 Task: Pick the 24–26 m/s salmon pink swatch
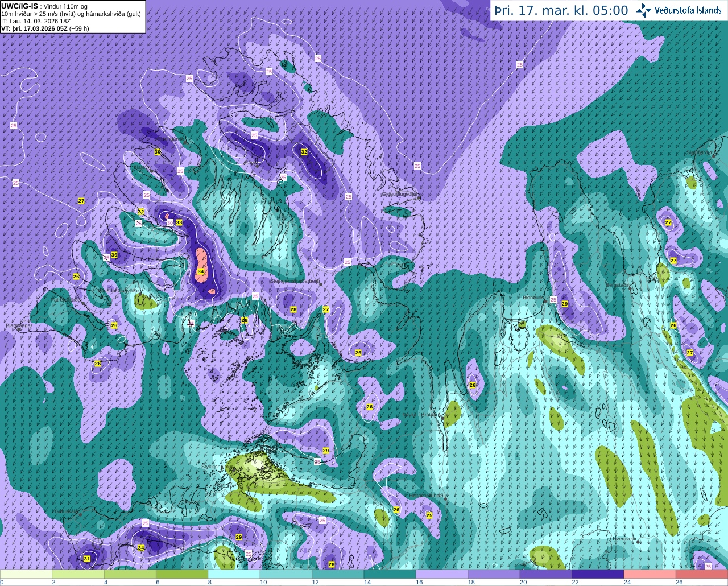point(650,574)
